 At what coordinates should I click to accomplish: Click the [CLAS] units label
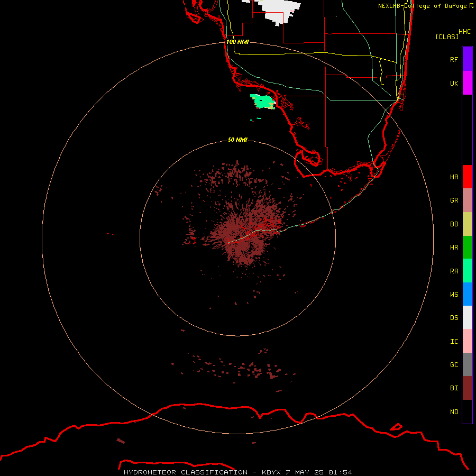[x=447, y=36]
